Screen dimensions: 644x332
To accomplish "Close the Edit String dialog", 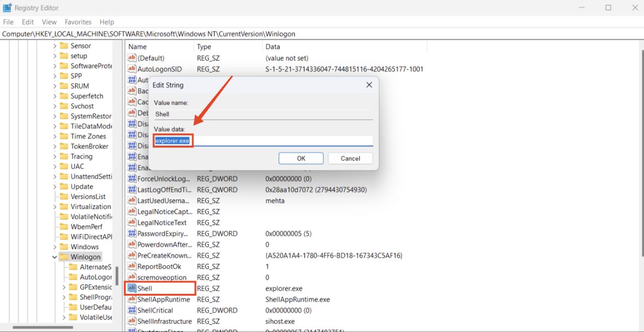I will (369, 85).
